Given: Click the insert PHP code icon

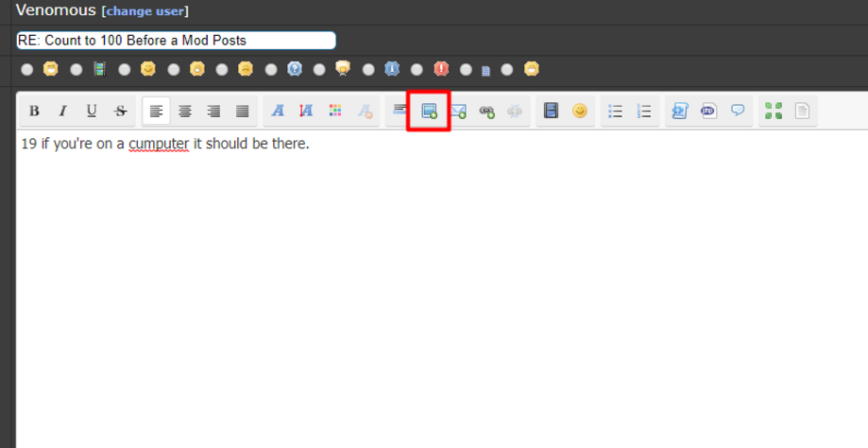Looking at the screenshot, I should 708,112.
